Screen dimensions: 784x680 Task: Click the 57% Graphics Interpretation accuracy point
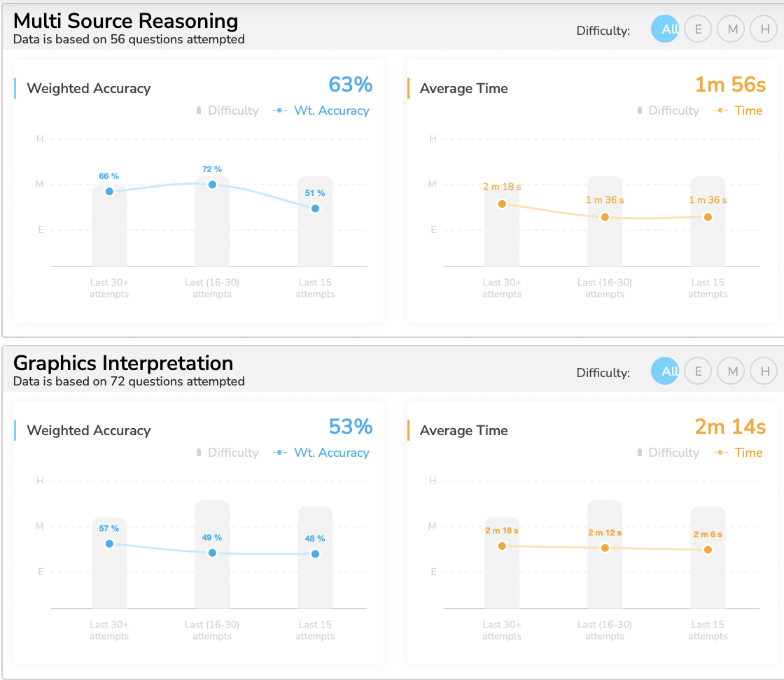(109, 544)
